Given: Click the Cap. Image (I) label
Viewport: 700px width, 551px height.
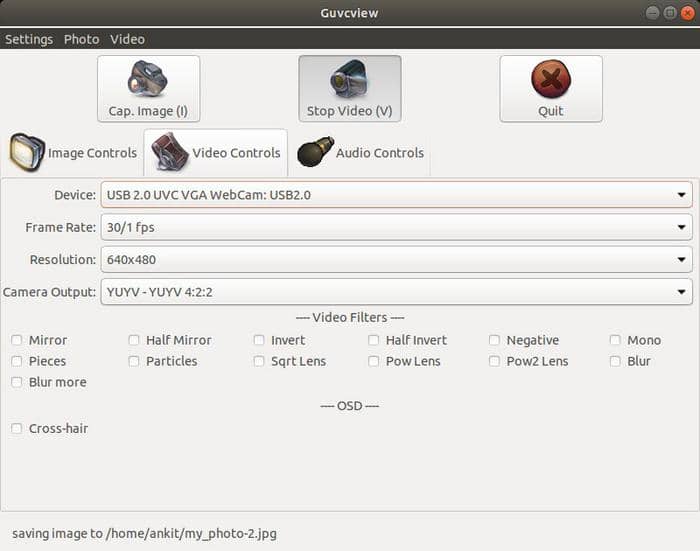Looking at the screenshot, I should 148,111.
